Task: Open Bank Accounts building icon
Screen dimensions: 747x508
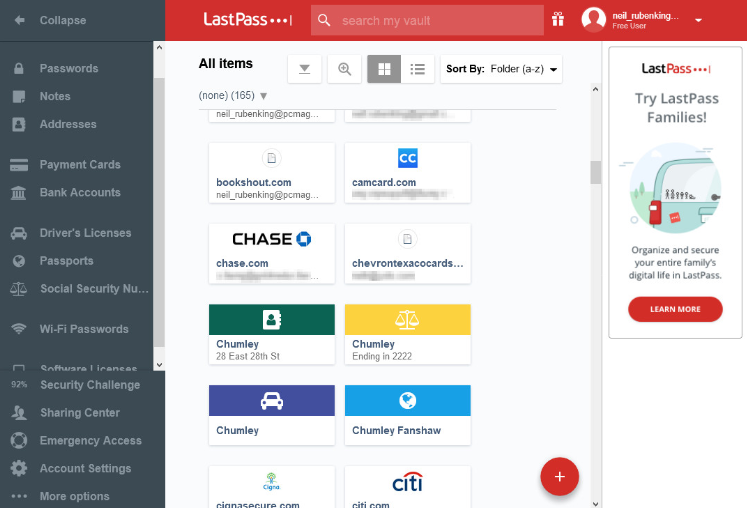Action: pos(19,193)
